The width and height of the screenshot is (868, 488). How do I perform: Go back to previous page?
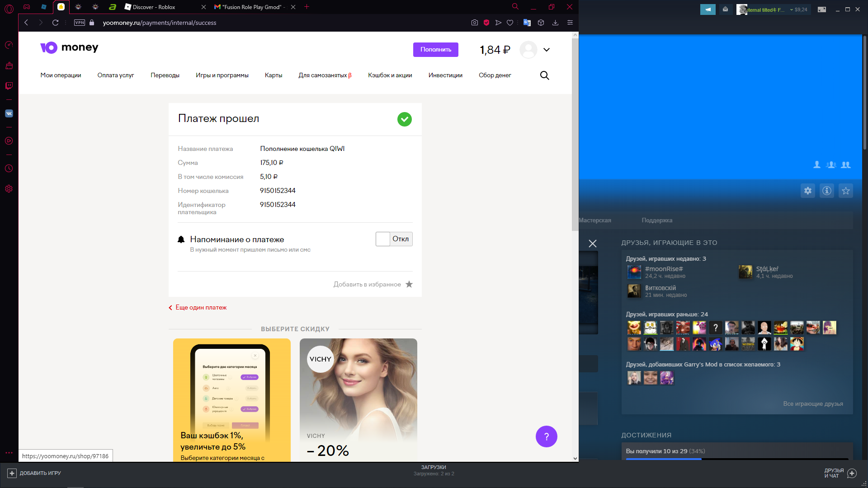pyautogui.click(x=26, y=23)
